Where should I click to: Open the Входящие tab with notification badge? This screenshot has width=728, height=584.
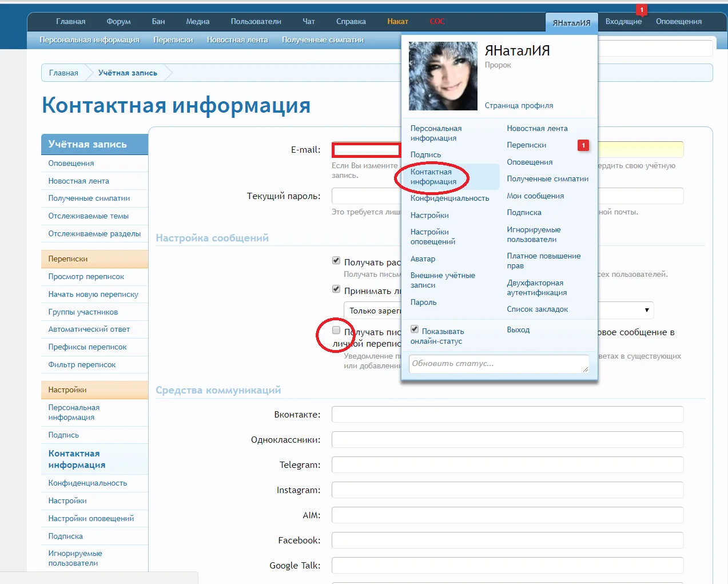click(x=624, y=21)
